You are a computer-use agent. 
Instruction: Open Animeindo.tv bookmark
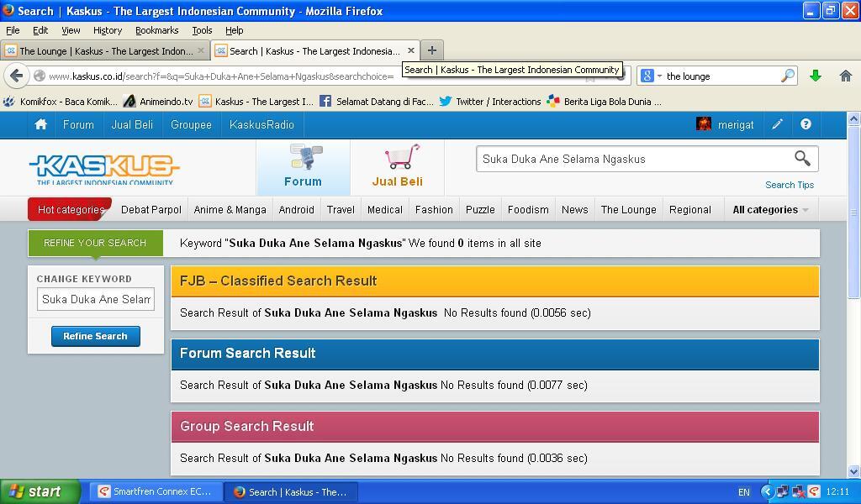tap(158, 102)
